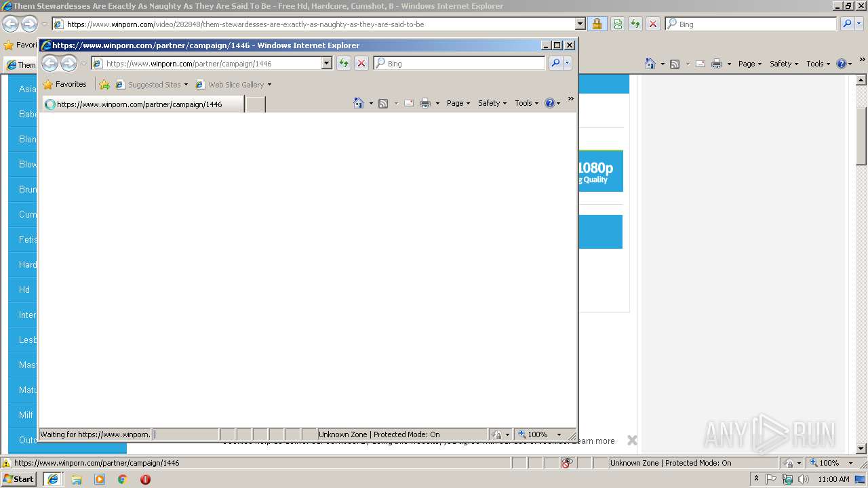
Task: Click Print icon in popup command bar
Action: [425, 103]
